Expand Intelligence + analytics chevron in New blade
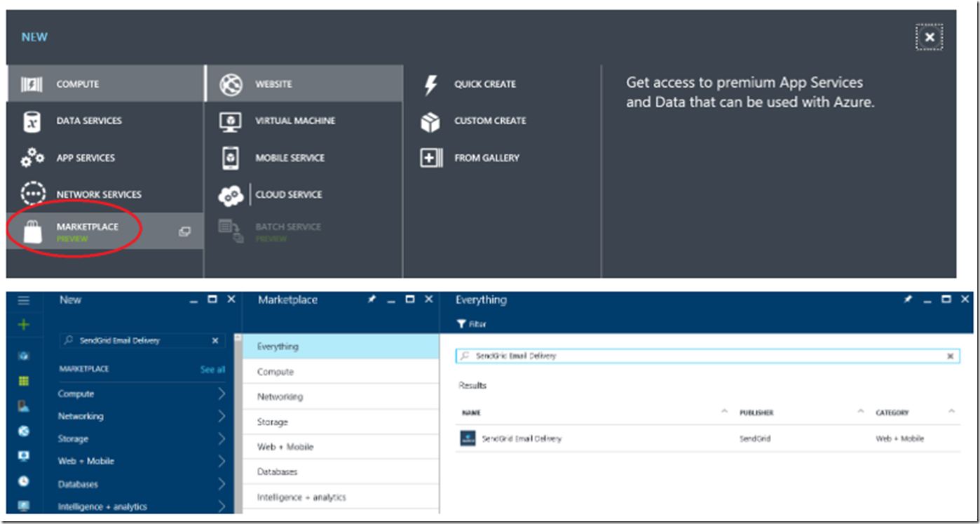This screenshot has width=980, height=524. click(x=222, y=506)
